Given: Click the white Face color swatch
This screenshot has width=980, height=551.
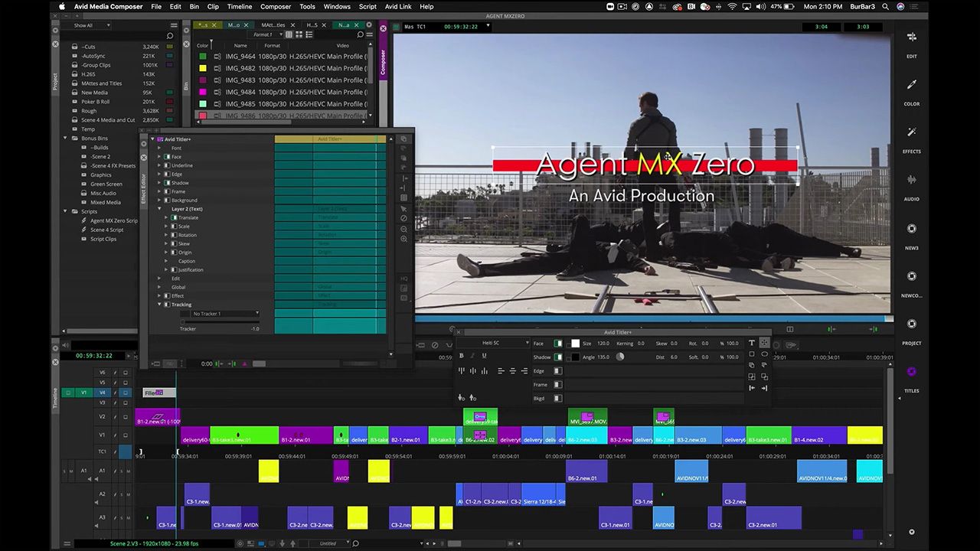Looking at the screenshot, I should pos(575,344).
